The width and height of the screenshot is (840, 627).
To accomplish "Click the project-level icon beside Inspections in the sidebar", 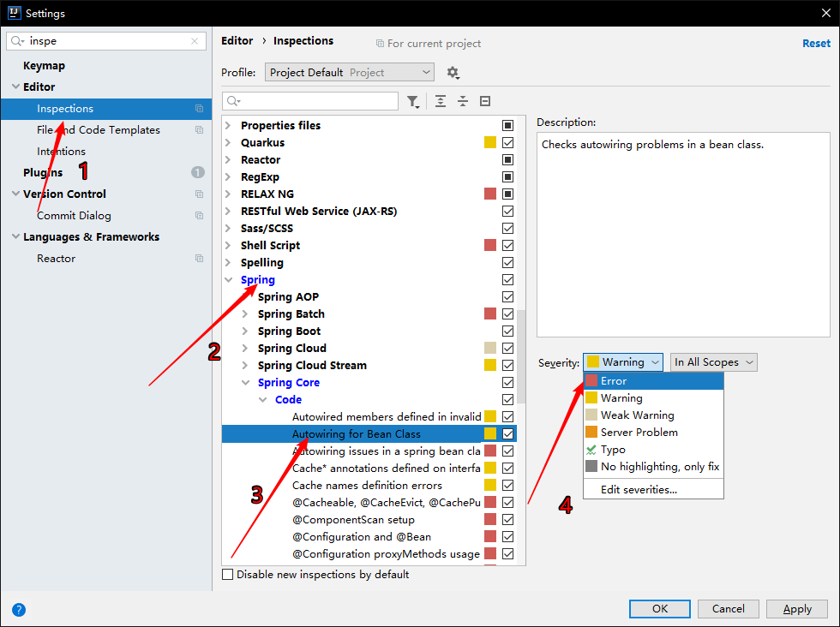I will pos(199,109).
